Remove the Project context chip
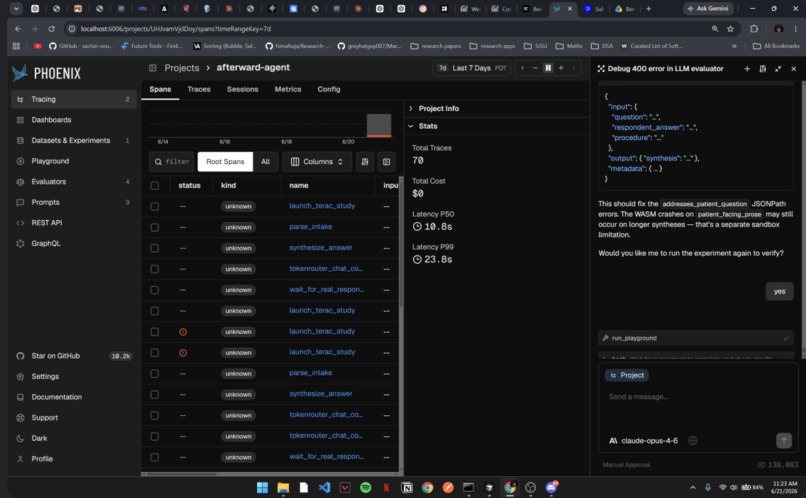 [627, 375]
